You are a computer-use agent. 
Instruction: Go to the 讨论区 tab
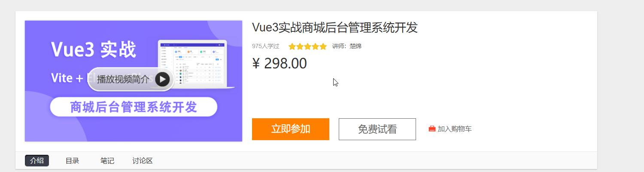coord(143,161)
